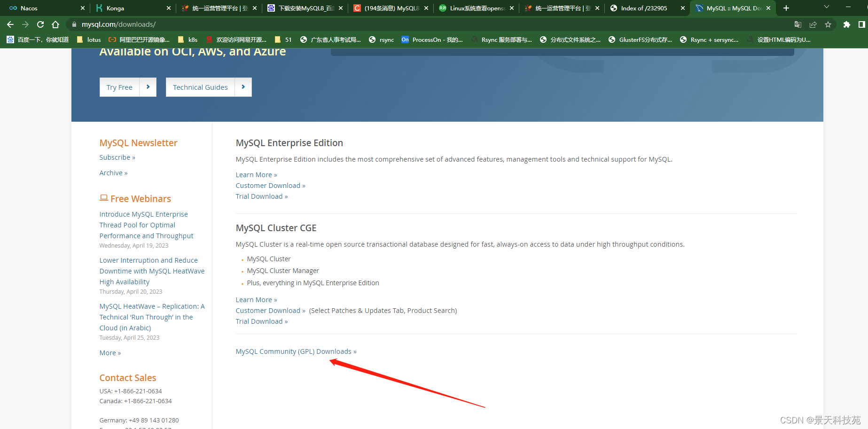This screenshot has height=429, width=868.
Task: Open MySQL Cluster CGE Learn More link
Action: 256,300
